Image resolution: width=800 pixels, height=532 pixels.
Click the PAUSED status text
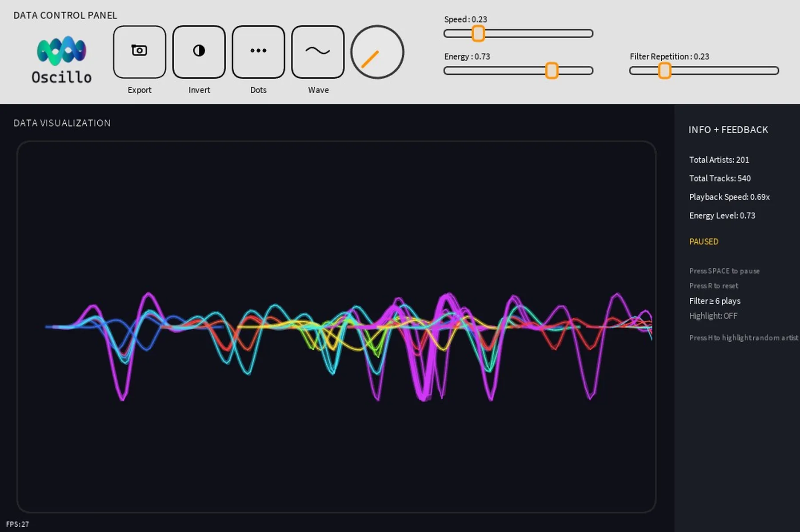(704, 241)
